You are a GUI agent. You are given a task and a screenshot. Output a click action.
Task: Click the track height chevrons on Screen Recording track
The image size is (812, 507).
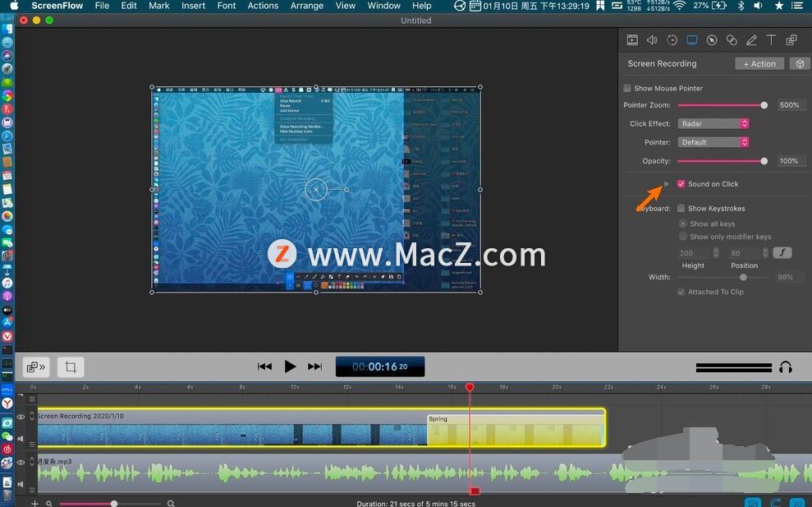[x=31, y=416]
